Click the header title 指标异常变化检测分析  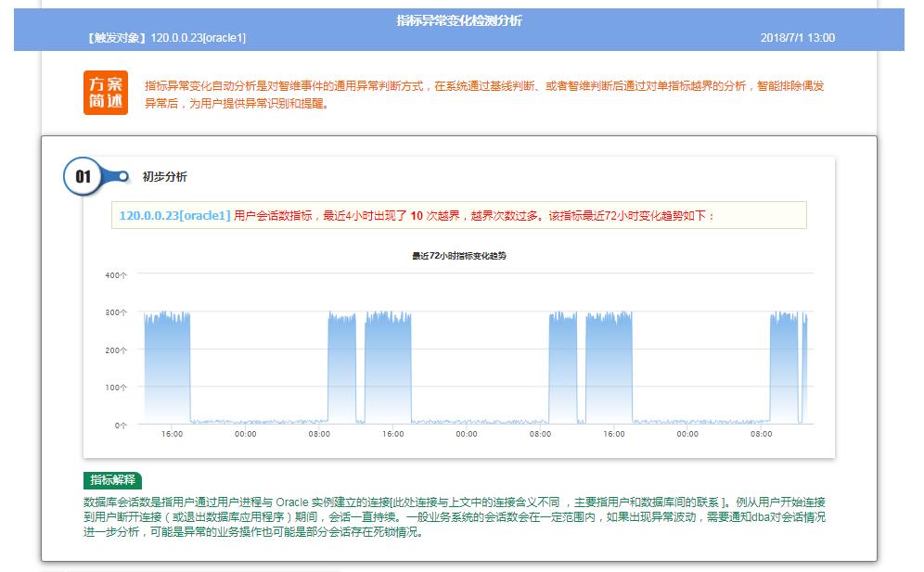tap(458, 20)
